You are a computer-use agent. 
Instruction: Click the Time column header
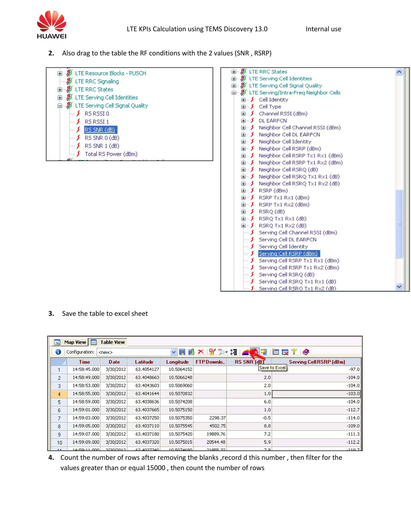pyautogui.click(x=84, y=362)
